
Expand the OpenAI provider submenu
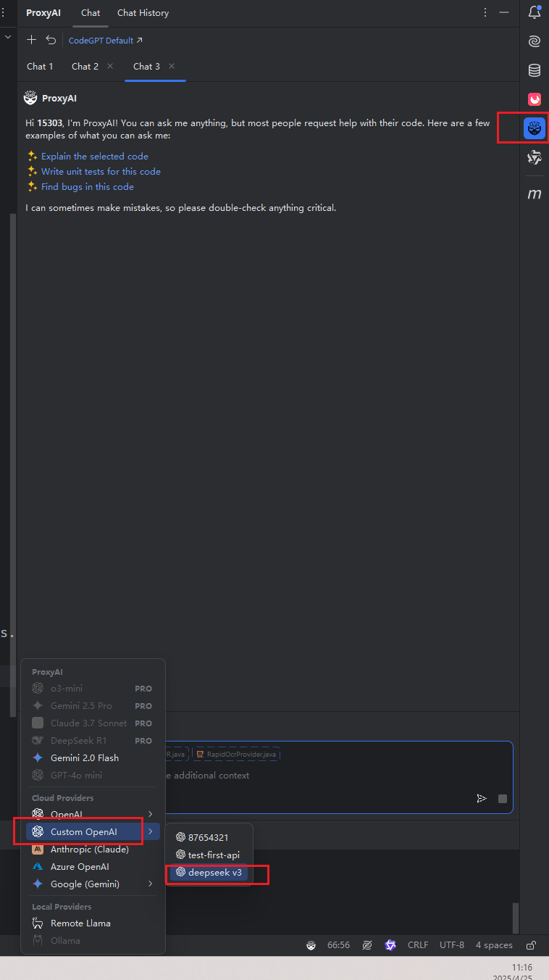click(93, 815)
